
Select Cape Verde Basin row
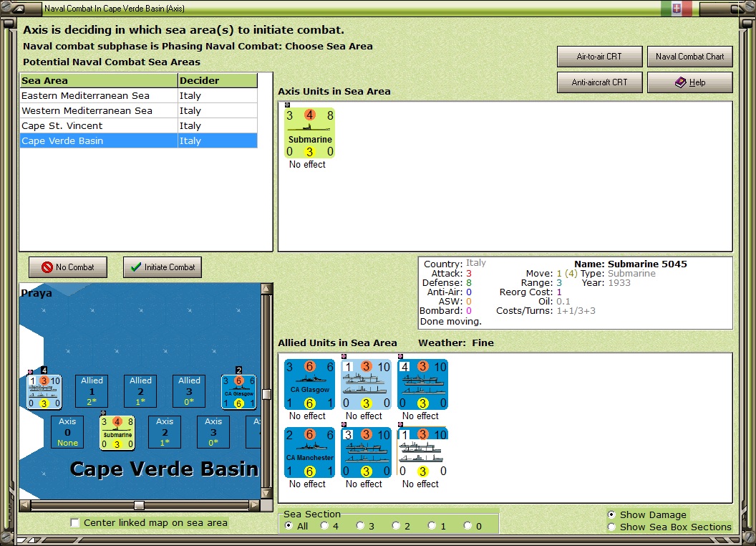click(138, 141)
